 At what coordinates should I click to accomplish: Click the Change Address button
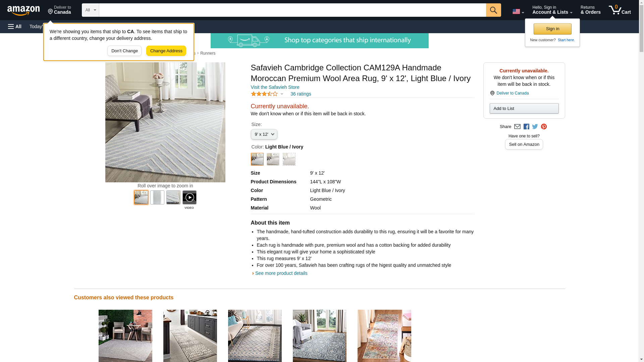coord(166,51)
